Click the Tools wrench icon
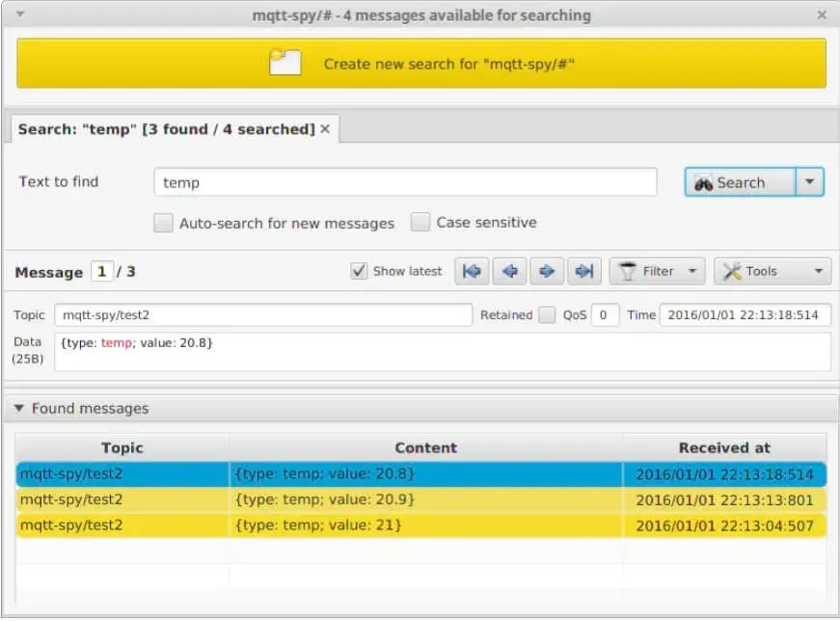 tap(732, 272)
